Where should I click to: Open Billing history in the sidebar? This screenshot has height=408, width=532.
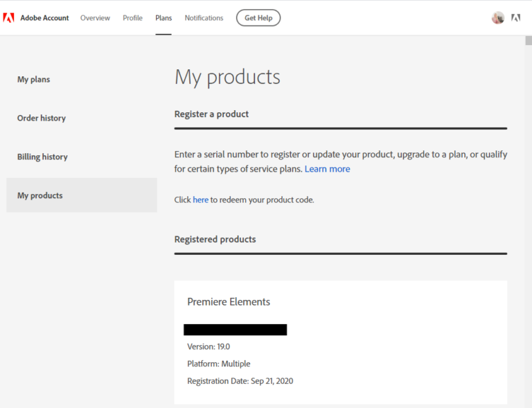pyautogui.click(x=42, y=157)
